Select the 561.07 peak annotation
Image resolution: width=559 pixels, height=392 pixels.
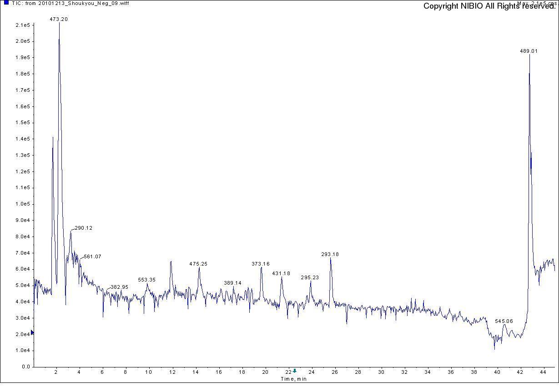pos(92,256)
